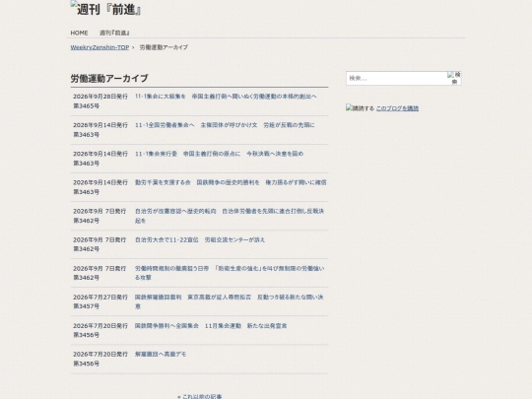532x399 pixels.
Task: Open article 自治労大会で11・22宣伝
Action: 200,239
